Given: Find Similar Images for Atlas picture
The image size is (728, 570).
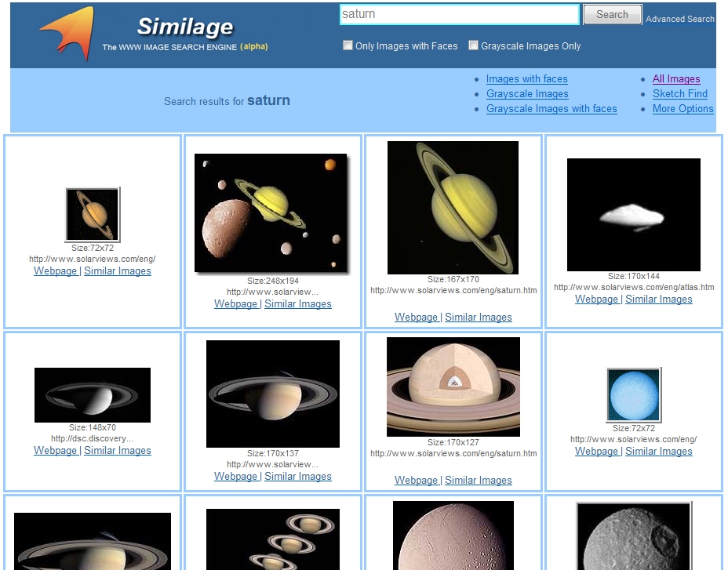Looking at the screenshot, I should [x=658, y=300].
